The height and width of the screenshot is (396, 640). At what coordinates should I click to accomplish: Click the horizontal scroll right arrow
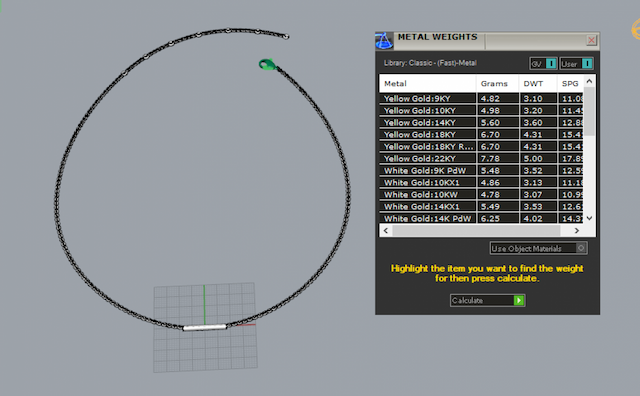coord(577,231)
